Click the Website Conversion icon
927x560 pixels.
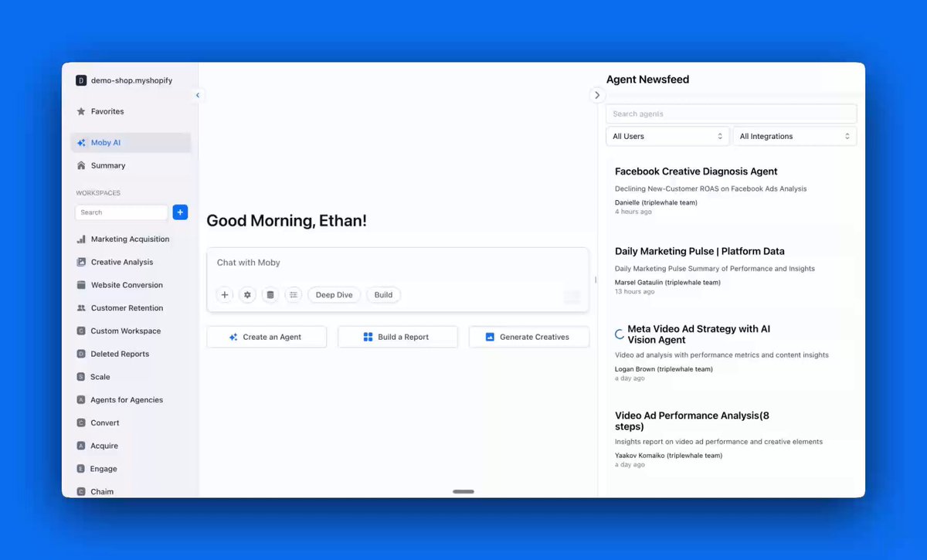pyautogui.click(x=81, y=285)
